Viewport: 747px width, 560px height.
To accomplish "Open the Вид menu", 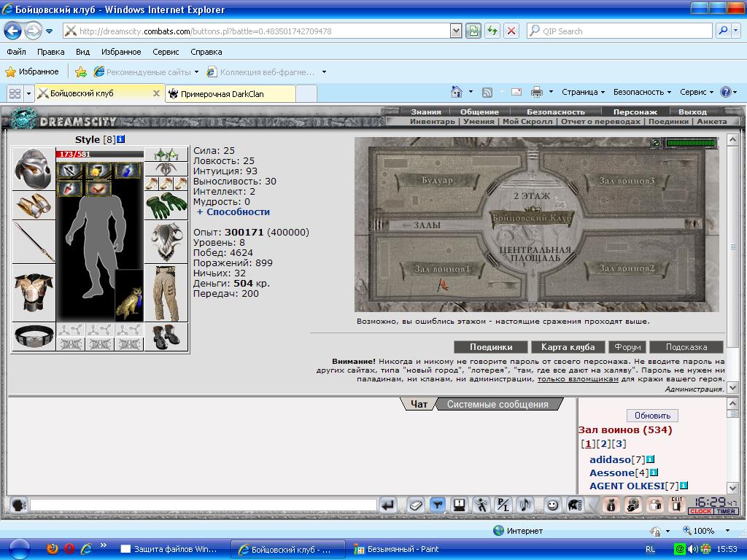I will pos(82,52).
